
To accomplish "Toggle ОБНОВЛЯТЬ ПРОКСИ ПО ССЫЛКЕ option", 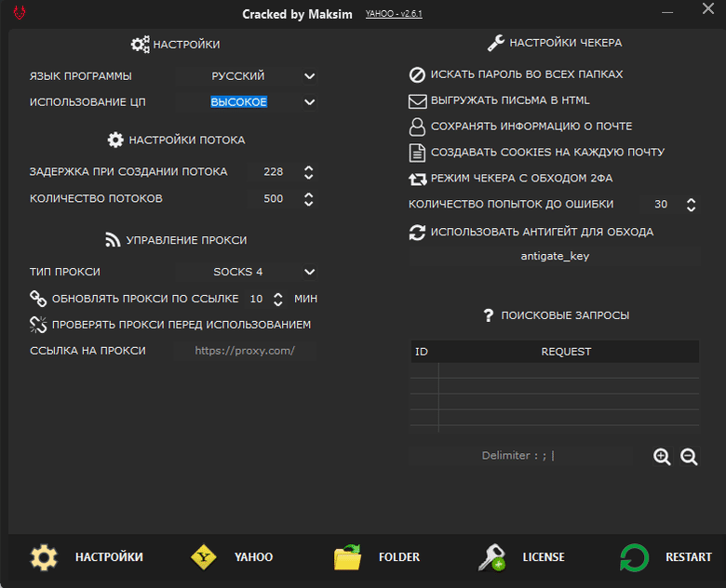I will click(134, 299).
